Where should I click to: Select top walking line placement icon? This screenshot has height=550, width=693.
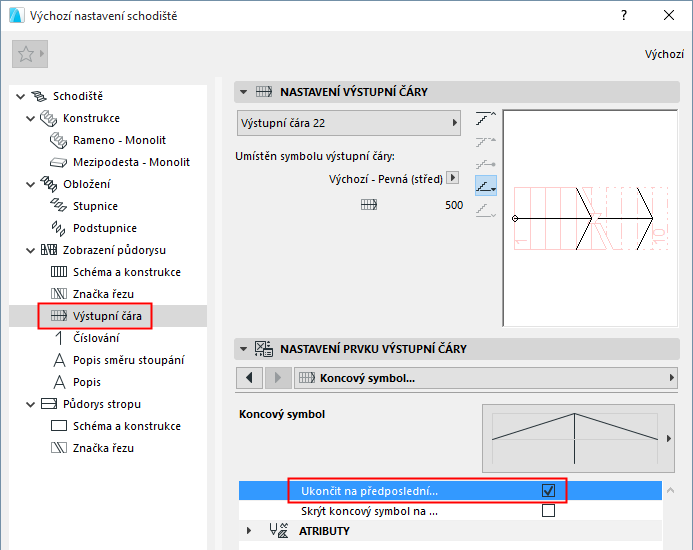click(486, 118)
